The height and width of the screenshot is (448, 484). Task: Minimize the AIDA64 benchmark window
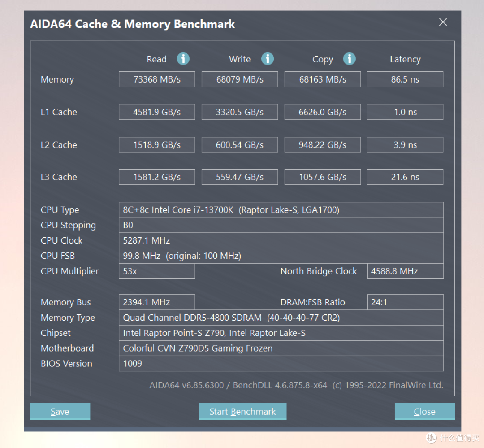[x=405, y=22]
